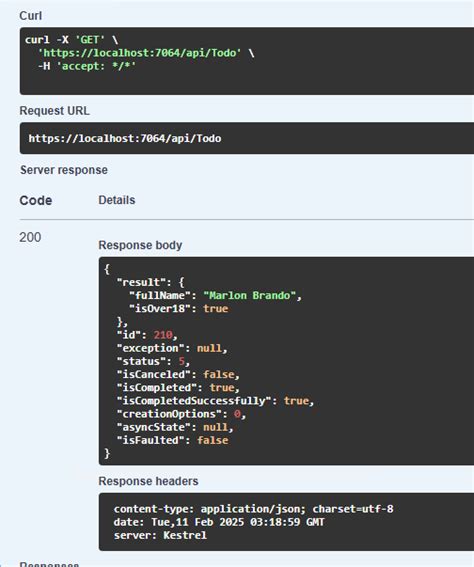This screenshot has width=474, height=567.
Task: Click the curl -X 'GET' command line
Action: tap(72, 39)
